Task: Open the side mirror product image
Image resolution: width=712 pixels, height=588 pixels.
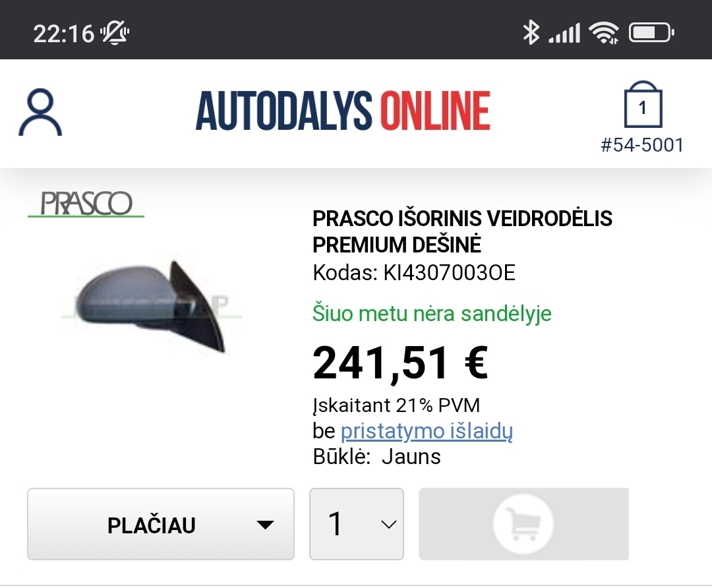Action: pos(151,306)
